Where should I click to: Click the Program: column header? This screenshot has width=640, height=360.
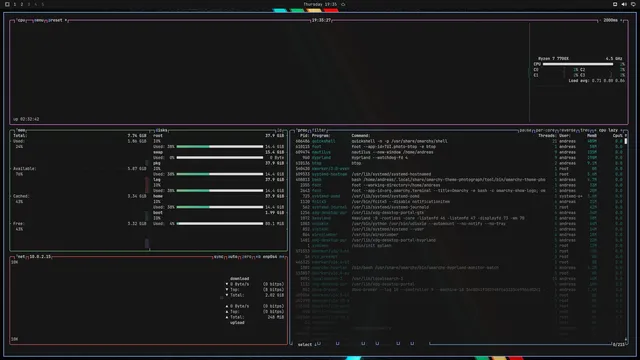[x=321, y=136]
